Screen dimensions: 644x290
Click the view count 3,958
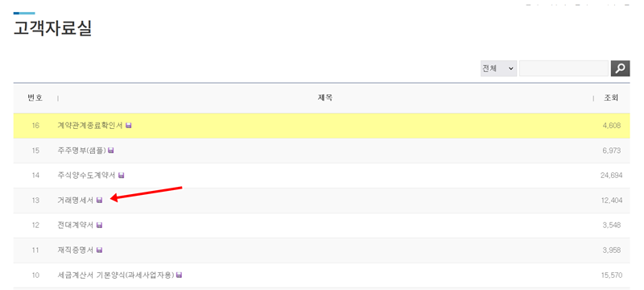[612, 251]
